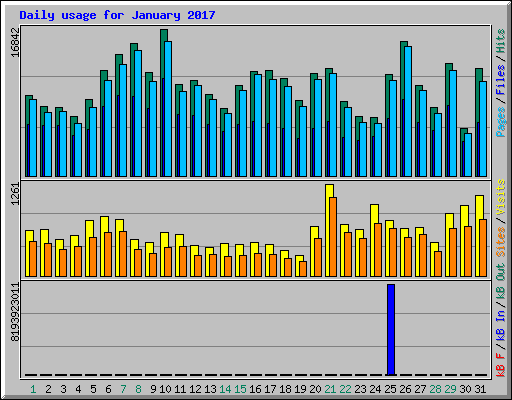Click the orange sites bar on day 19
This screenshot has height=400, width=512.
[303, 269]
